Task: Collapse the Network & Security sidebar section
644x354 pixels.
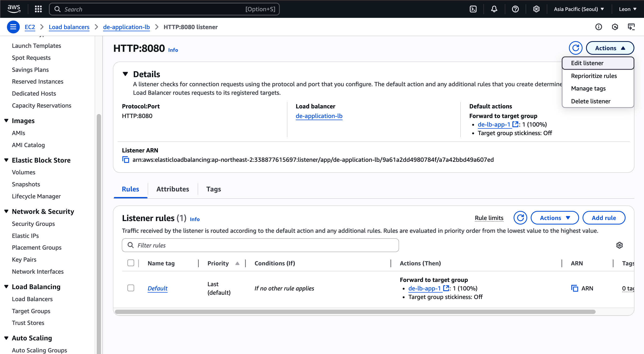Action: [x=6, y=211]
